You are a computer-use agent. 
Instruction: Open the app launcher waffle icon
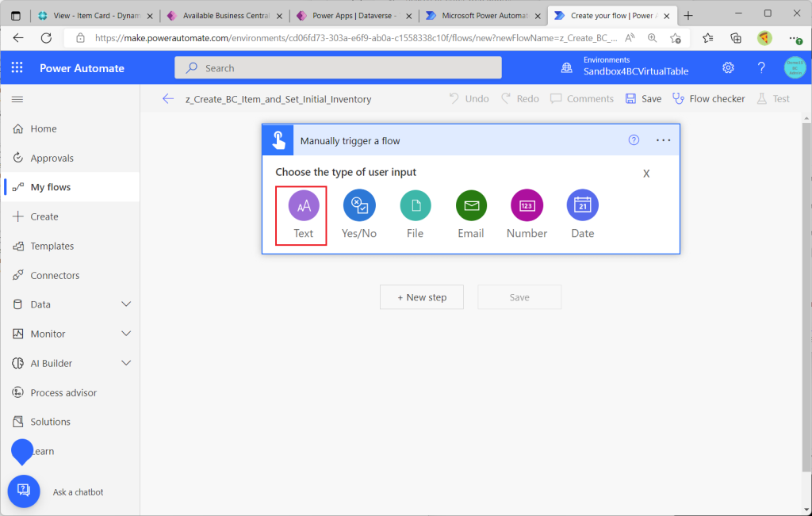coord(17,68)
